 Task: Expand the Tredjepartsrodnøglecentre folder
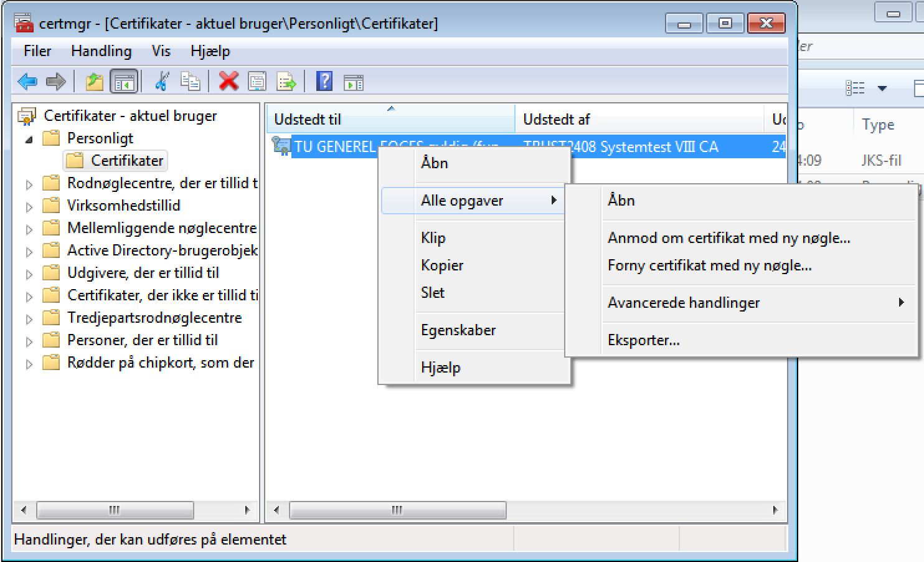pos(29,318)
